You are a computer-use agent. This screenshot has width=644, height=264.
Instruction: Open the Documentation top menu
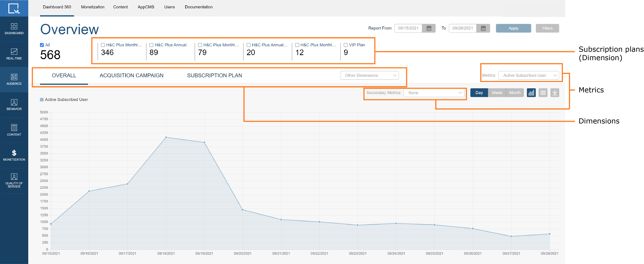pos(199,7)
